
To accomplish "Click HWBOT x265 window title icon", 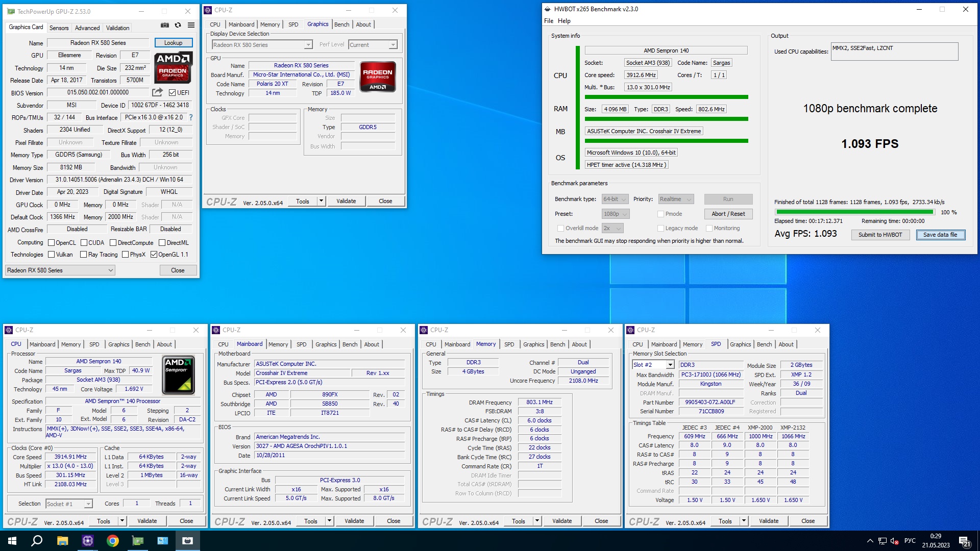I will click(x=548, y=9).
